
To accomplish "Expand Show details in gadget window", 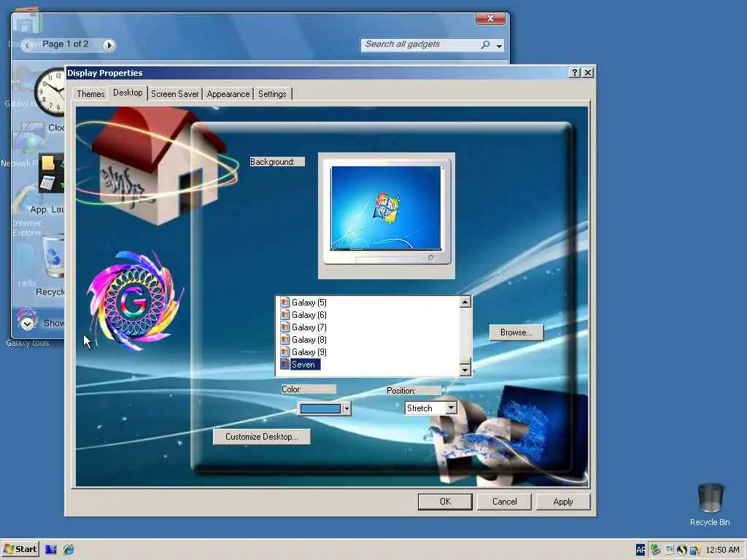I will pos(28,323).
